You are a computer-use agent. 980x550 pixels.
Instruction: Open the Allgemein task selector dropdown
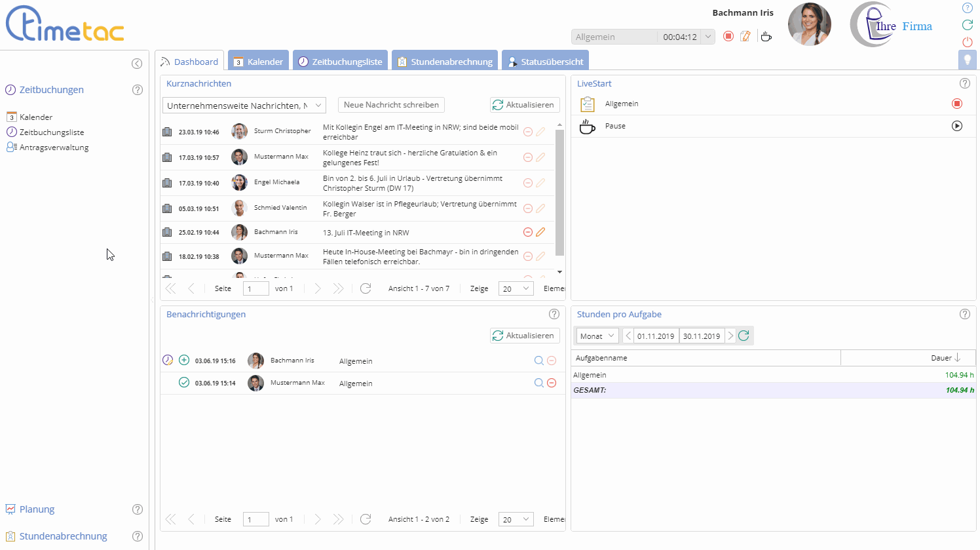(x=707, y=37)
